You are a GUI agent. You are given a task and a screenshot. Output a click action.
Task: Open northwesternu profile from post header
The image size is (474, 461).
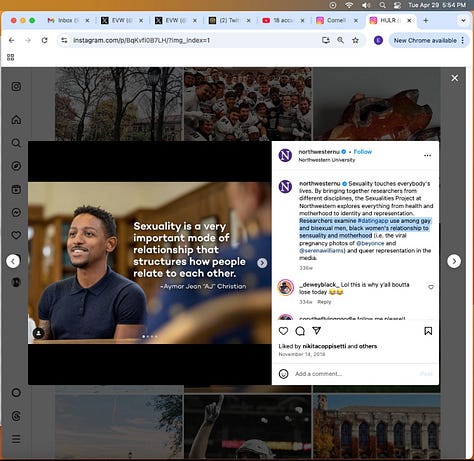319,152
